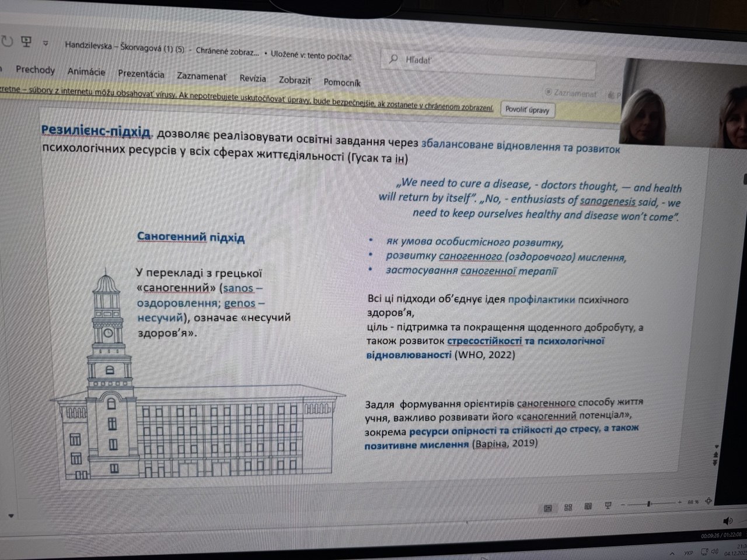Show hidden system tray icons chevron
This screenshot has width=747, height=560.
click(671, 552)
